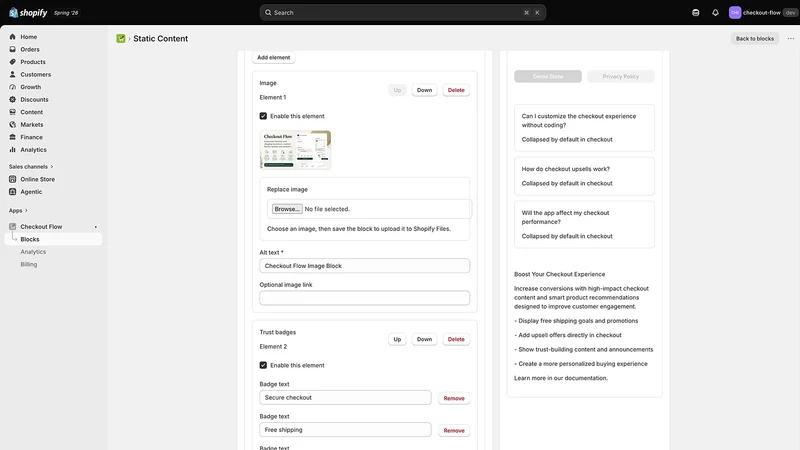Click the Online Store icon
The image size is (800, 450).
[13, 179]
